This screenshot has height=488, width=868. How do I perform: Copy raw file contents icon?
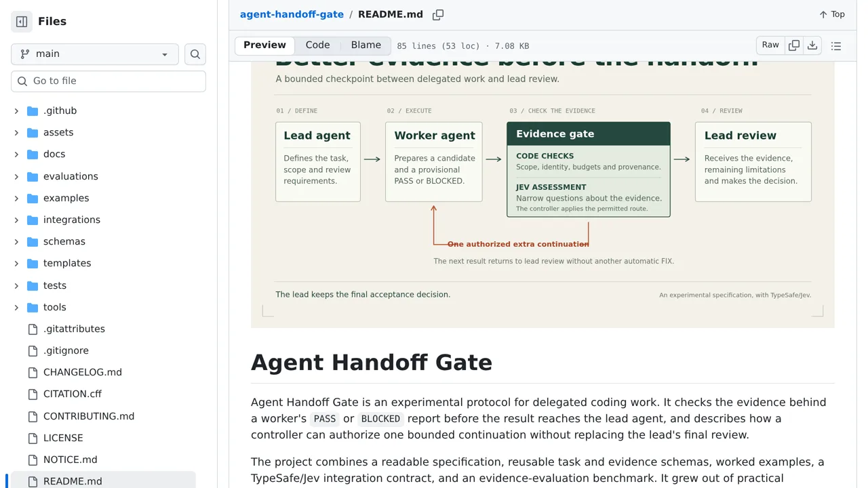pyautogui.click(x=794, y=45)
